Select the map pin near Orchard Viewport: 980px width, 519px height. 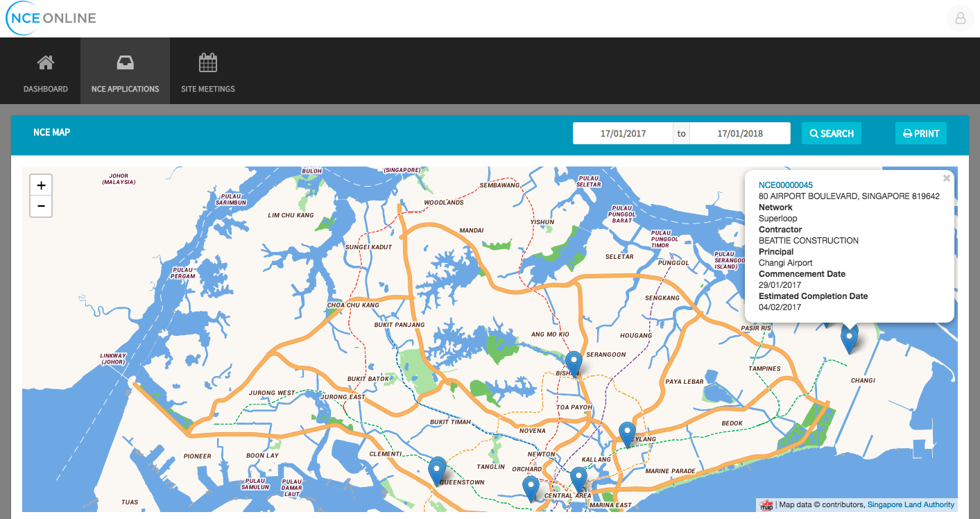click(x=531, y=488)
